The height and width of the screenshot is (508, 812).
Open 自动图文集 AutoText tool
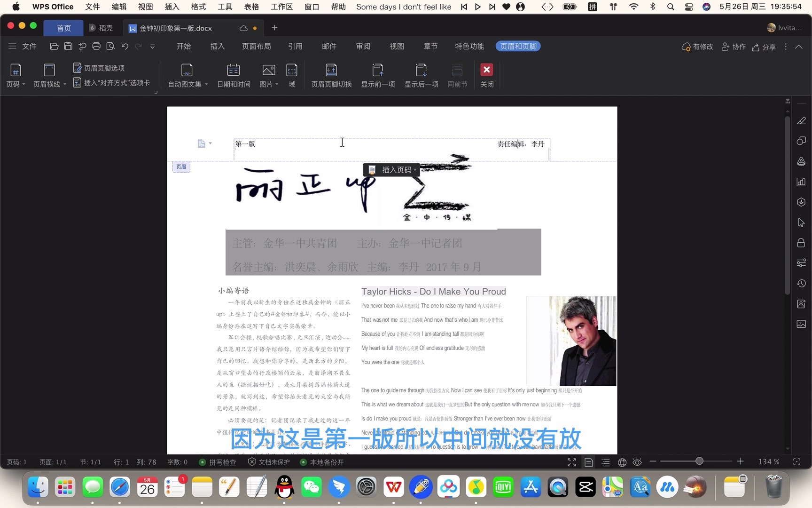187,75
